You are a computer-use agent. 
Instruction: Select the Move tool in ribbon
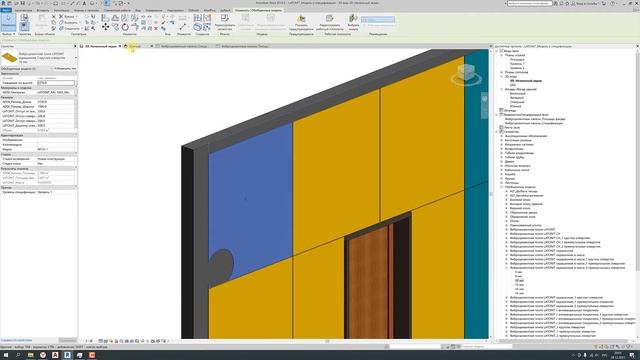point(106,27)
